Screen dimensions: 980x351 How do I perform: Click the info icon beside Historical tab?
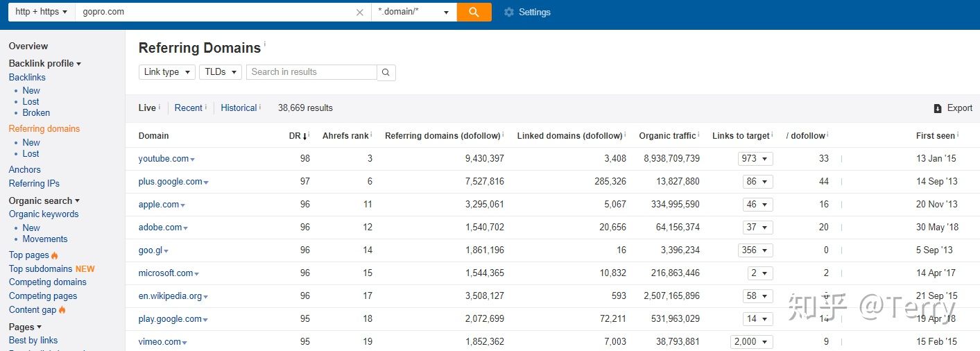coord(260,106)
